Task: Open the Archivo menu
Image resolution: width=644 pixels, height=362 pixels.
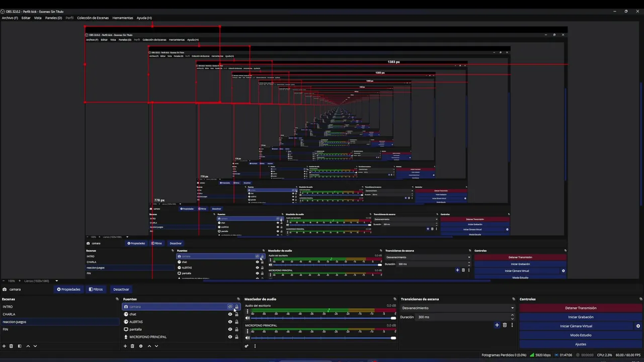Action: tap(10, 18)
